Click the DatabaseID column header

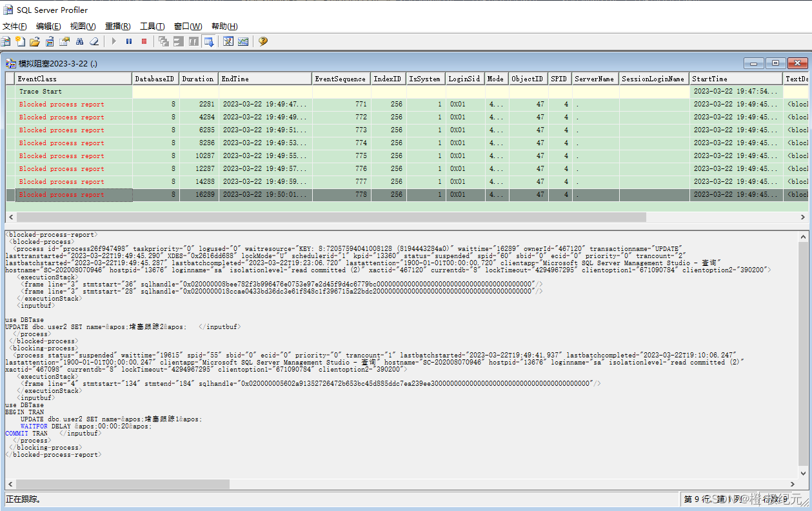[155, 79]
